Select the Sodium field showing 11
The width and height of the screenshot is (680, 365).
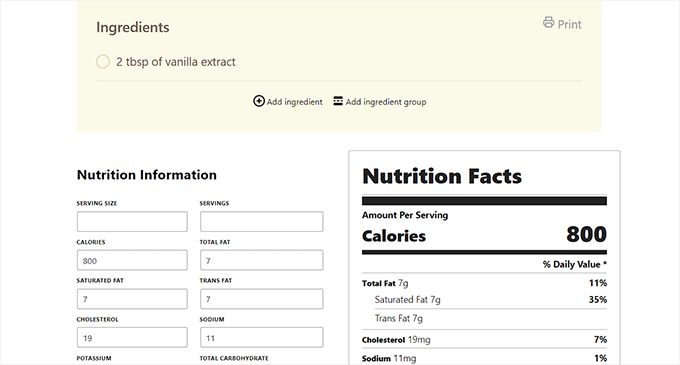262,337
